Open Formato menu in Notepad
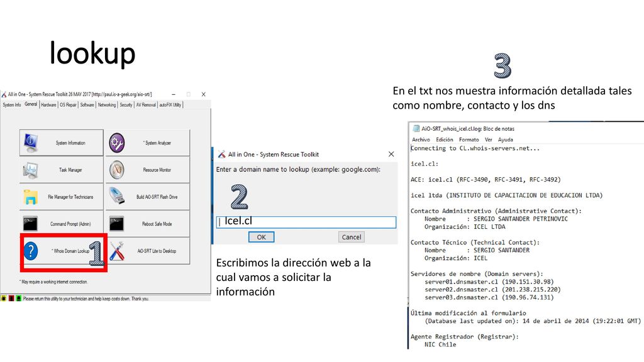The height and width of the screenshot is (362, 644). (x=469, y=140)
